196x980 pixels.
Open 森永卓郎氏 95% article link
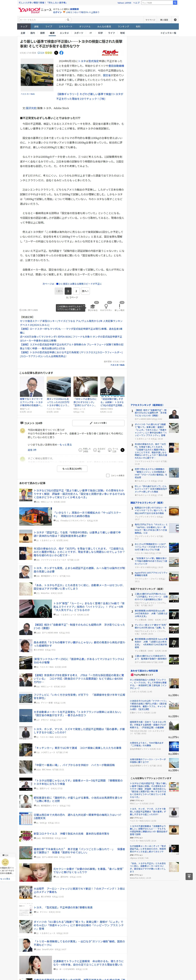tap(79, 644)
